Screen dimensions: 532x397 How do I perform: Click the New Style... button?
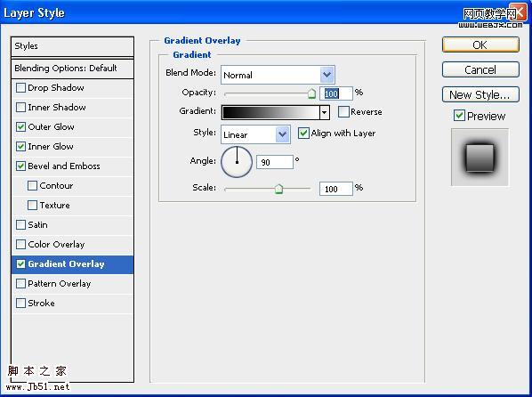[x=480, y=94]
